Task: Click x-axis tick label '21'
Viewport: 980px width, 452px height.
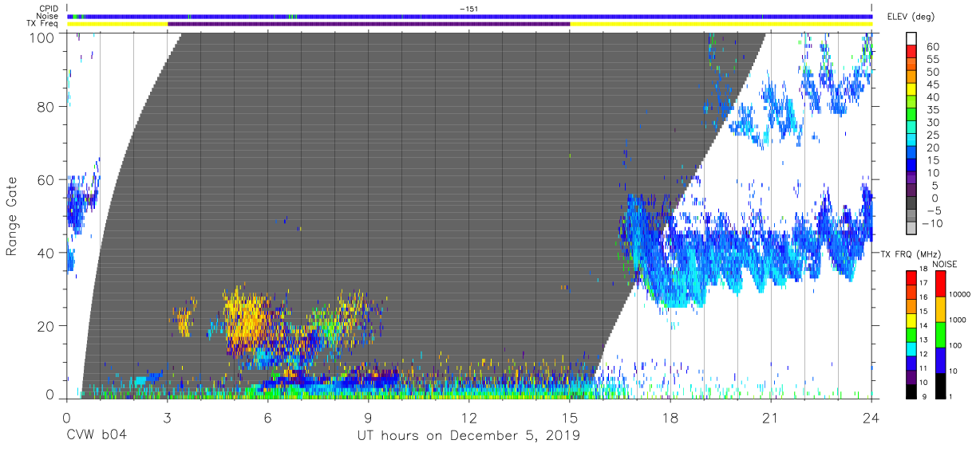Action: click(x=771, y=418)
